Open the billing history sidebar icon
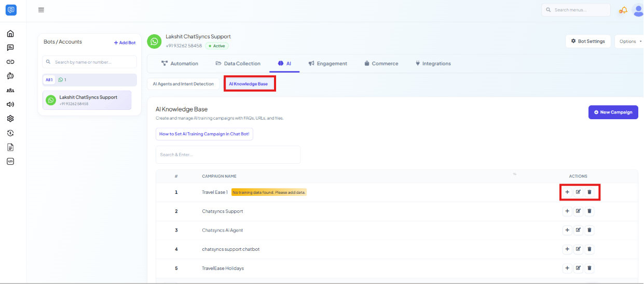Viewport: 644px width, 284px height. point(10,133)
